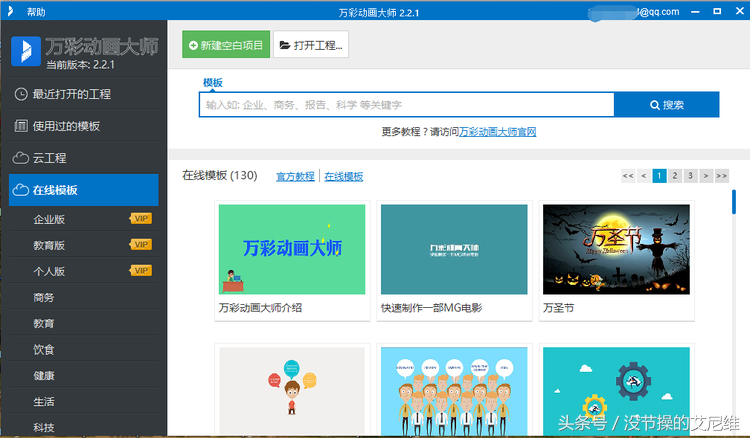Click the 万彩动画大师 logo in sidebar
The height and width of the screenshot is (438, 750).
click(25, 51)
